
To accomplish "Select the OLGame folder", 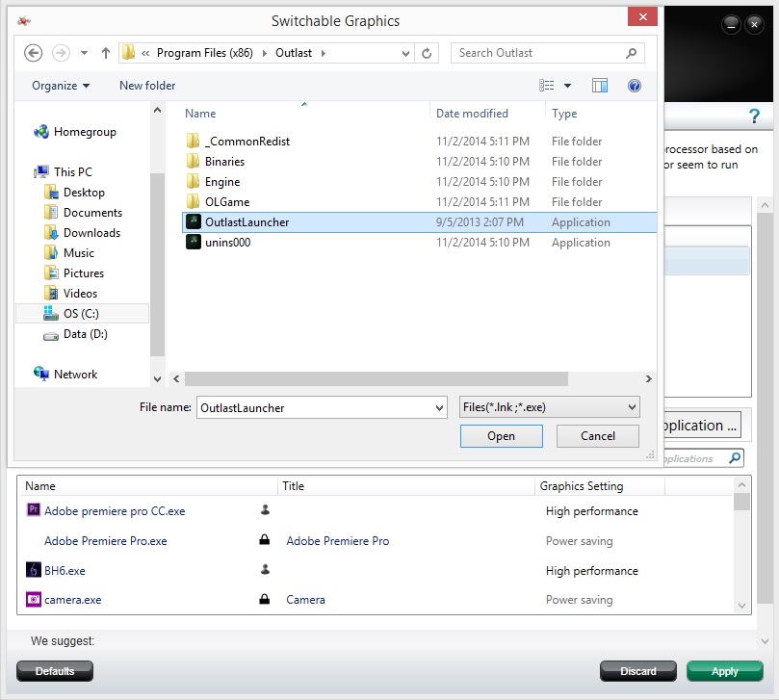I will 227,201.
